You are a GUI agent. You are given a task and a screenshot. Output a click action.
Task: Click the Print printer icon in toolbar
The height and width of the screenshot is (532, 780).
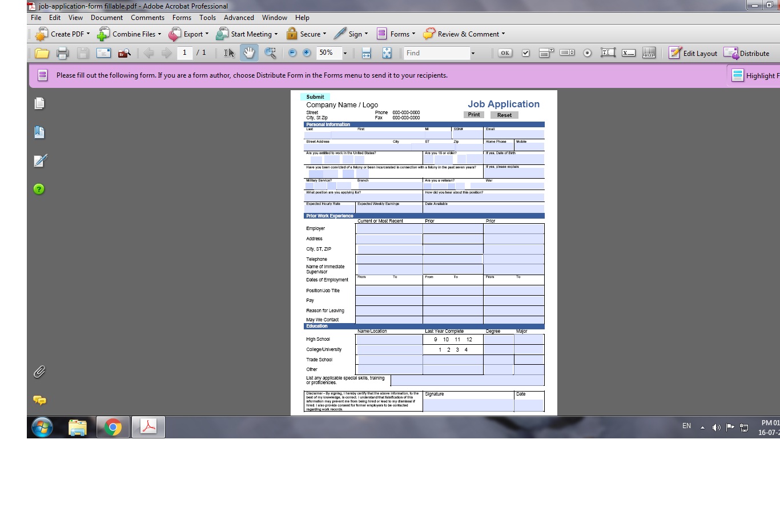pos(62,53)
